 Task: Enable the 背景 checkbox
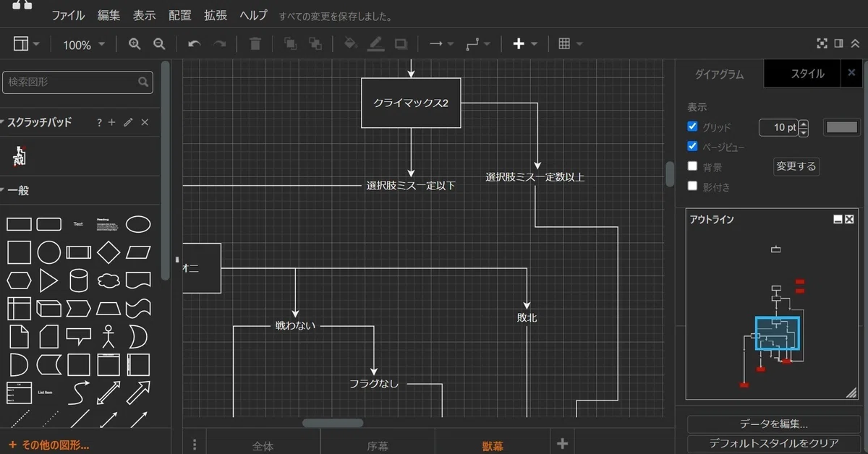pyautogui.click(x=692, y=166)
